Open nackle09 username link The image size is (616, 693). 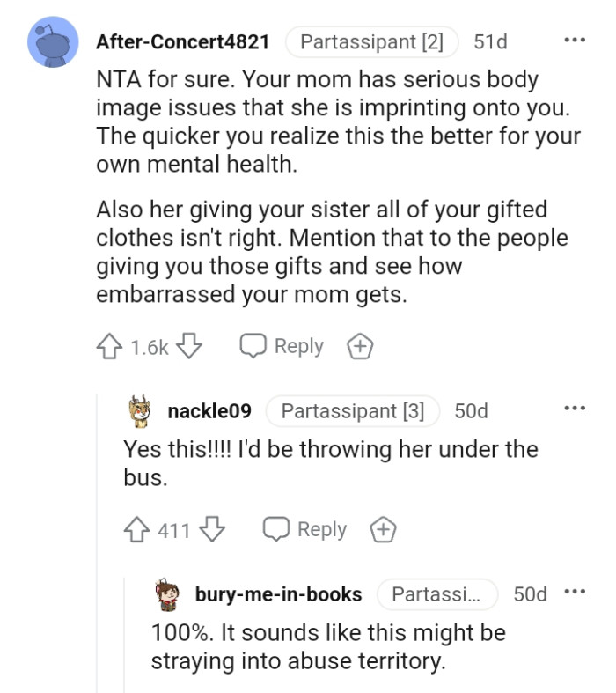209,410
